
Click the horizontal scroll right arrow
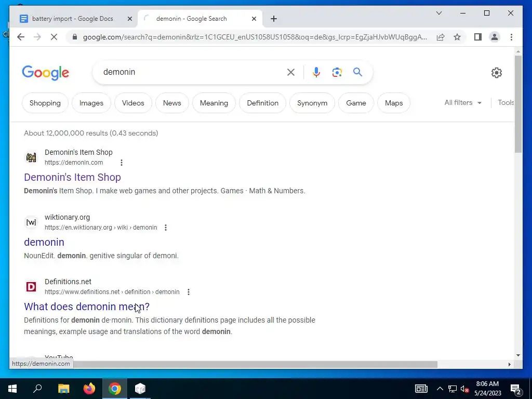(x=509, y=364)
